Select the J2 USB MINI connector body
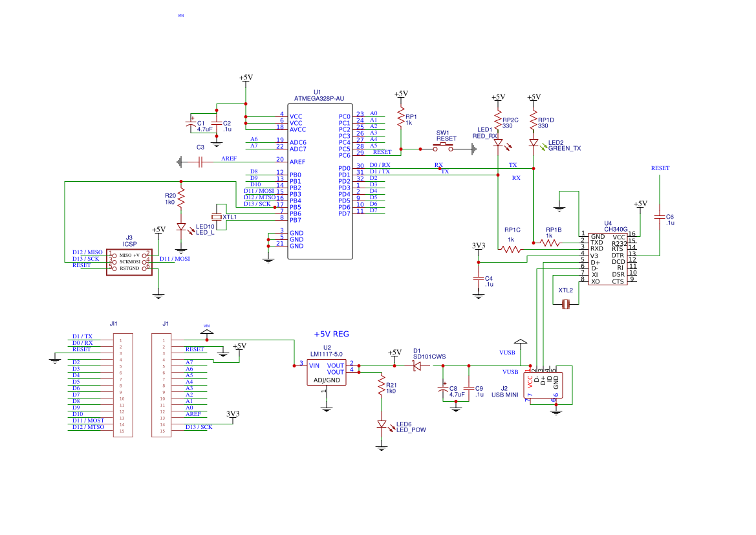Image resolution: width=756 pixels, height=535 pixels. (x=543, y=385)
